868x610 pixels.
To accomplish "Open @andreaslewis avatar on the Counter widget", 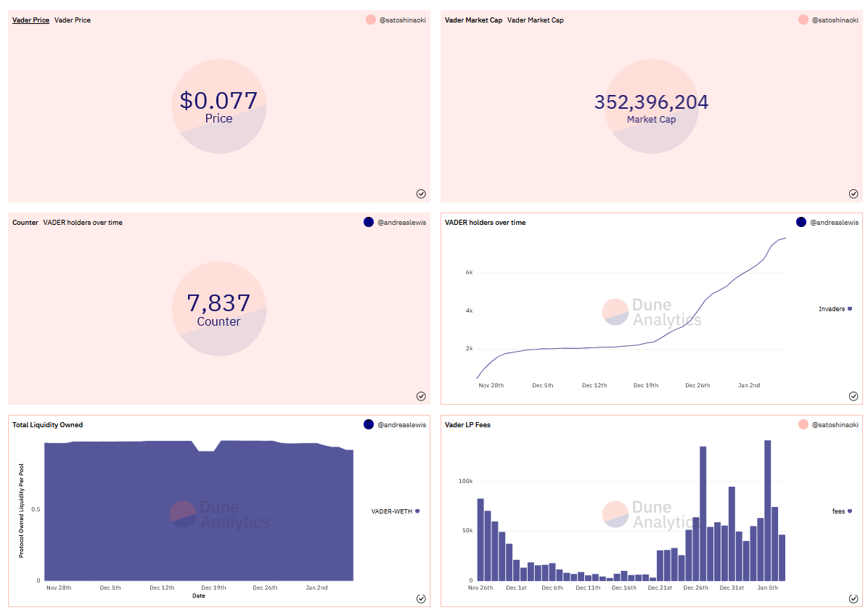I will 370,222.
